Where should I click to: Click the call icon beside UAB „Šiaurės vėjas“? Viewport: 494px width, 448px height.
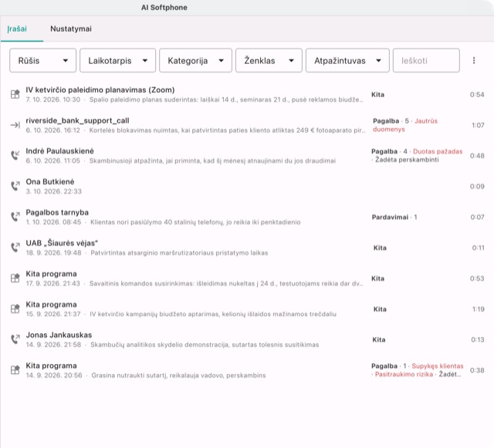tap(15, 248)
